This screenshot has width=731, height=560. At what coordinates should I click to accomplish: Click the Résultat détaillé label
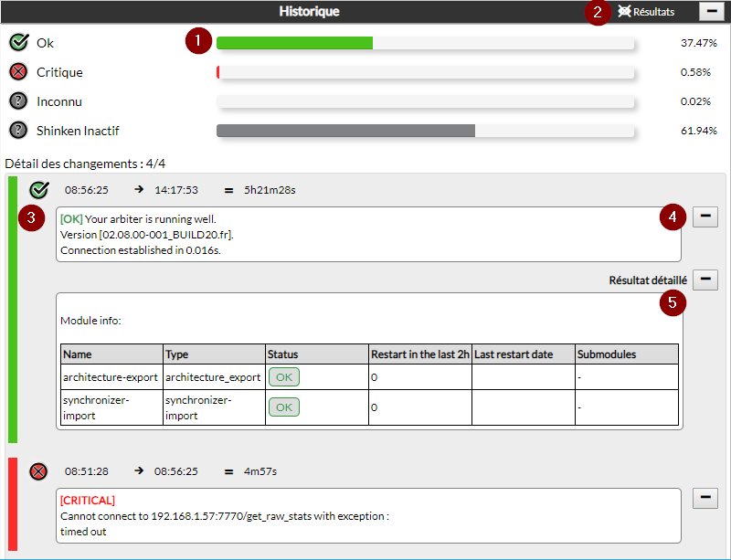click(x=647, y=280)
